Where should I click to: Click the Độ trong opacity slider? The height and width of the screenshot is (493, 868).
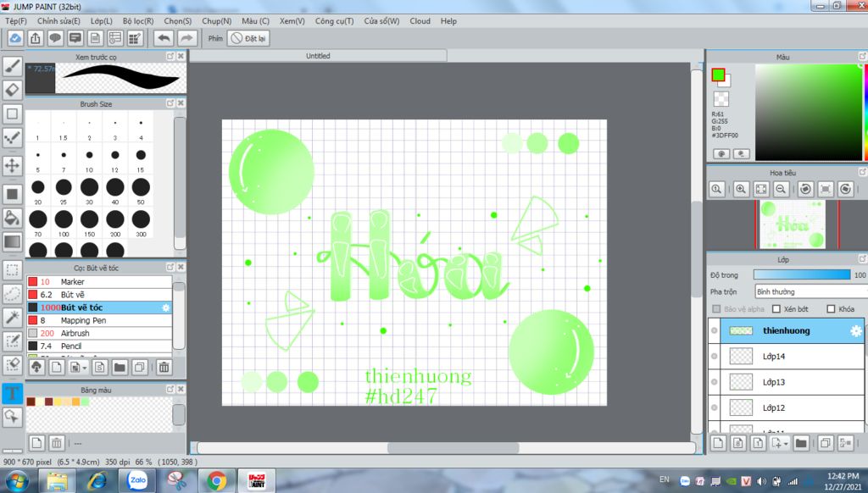pos(802,274)
